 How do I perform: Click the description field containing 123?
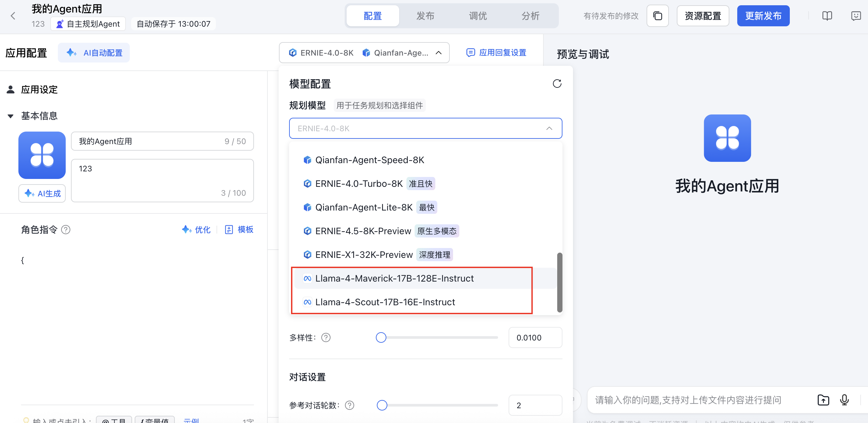tap(162, 181)
